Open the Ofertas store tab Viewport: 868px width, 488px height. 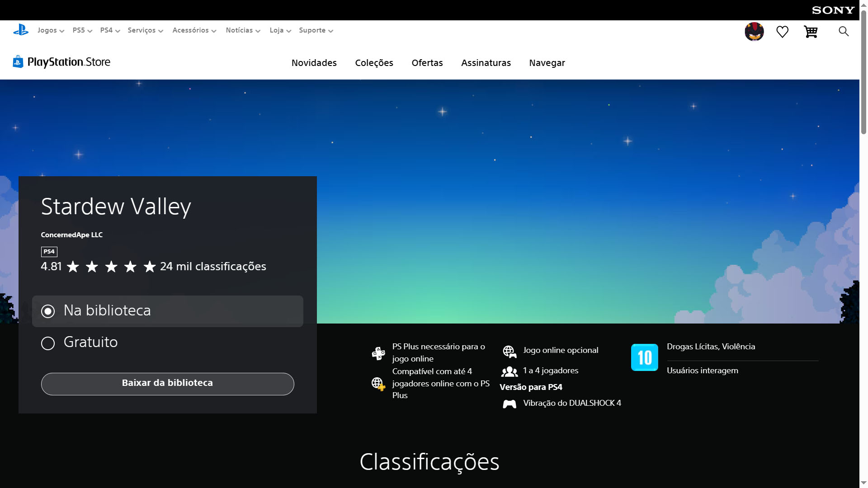(427, 63)
